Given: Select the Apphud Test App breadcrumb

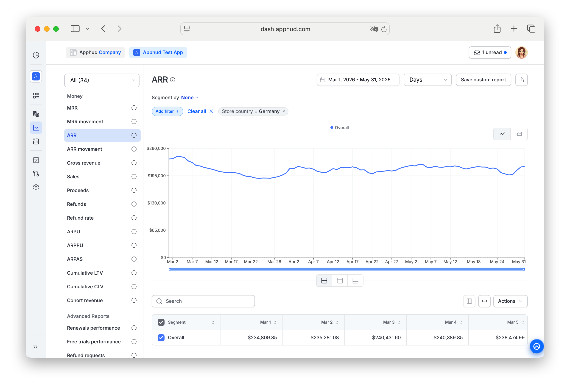Looking at the screenshot, I should coord(158,52).
